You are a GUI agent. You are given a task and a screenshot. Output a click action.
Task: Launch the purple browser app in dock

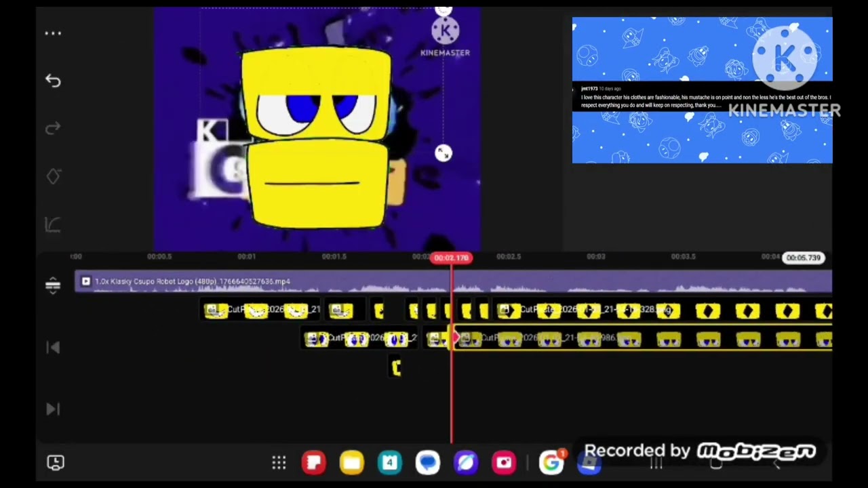[466, 463]
